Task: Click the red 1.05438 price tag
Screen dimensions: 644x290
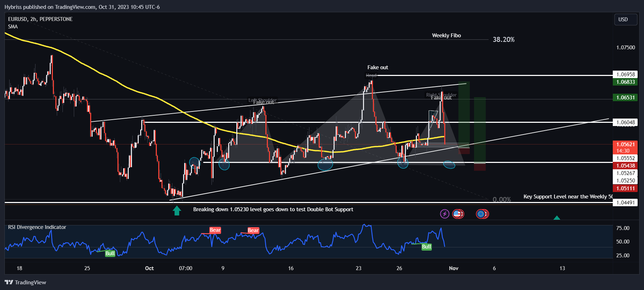Action: [625, 166]
